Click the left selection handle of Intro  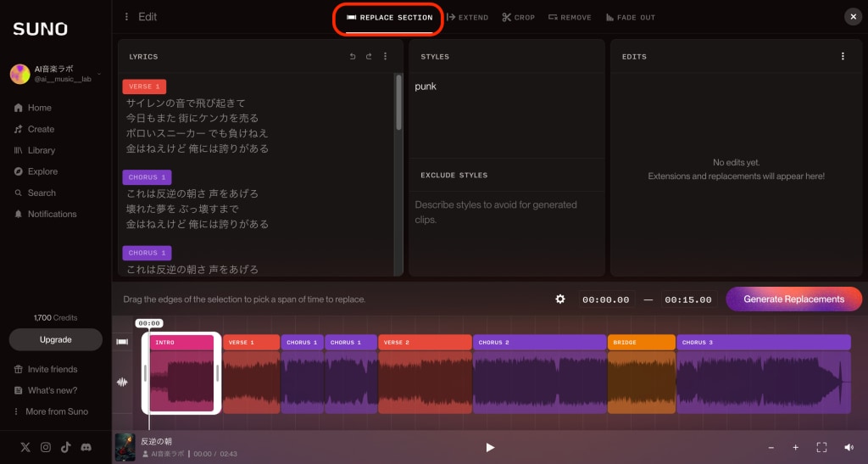(146, 373)
